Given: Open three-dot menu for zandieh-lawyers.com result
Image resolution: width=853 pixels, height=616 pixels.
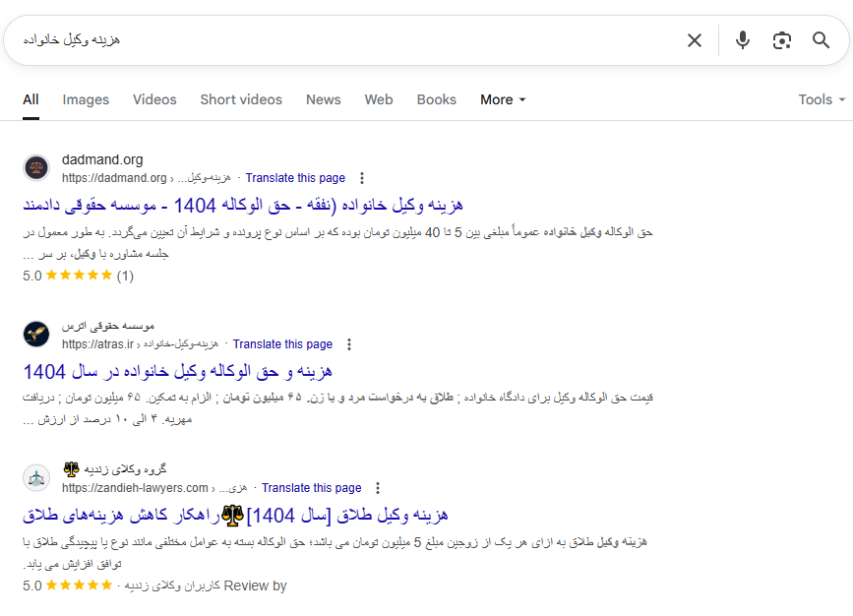Looking at the screenshot, I should tap(378, 488).
